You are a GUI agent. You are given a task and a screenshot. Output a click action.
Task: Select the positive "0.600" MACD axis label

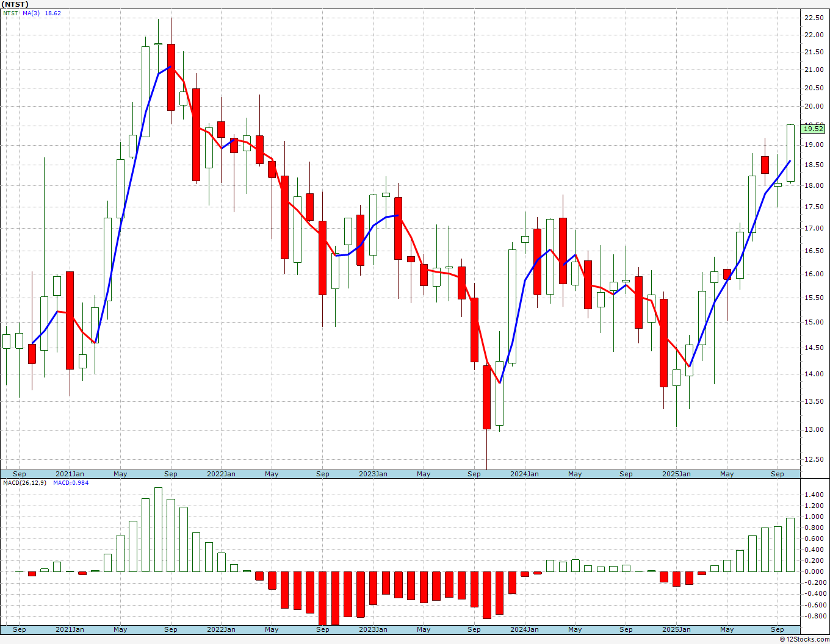coord(814,538)
